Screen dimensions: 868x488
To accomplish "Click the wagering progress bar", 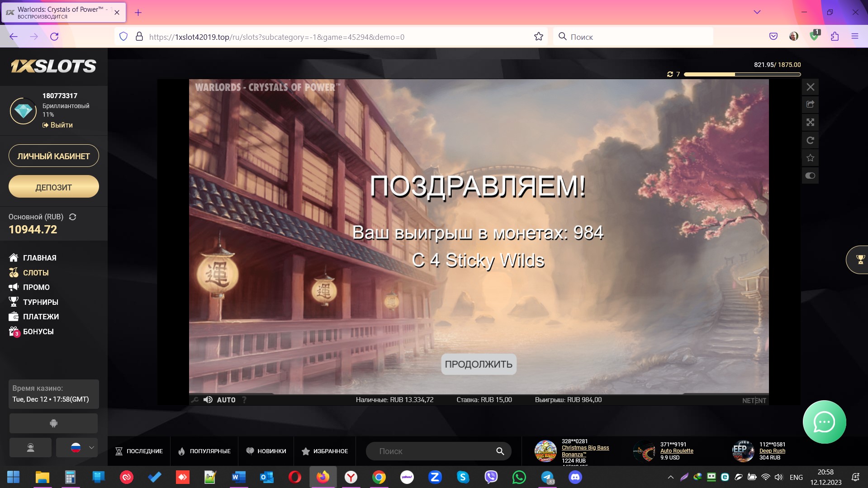I will click(x=742, y=74).
